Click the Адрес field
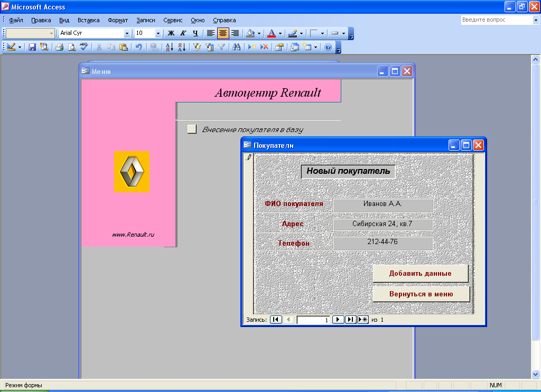Viewport: 541px width, 392px height. tap(383, 225)
